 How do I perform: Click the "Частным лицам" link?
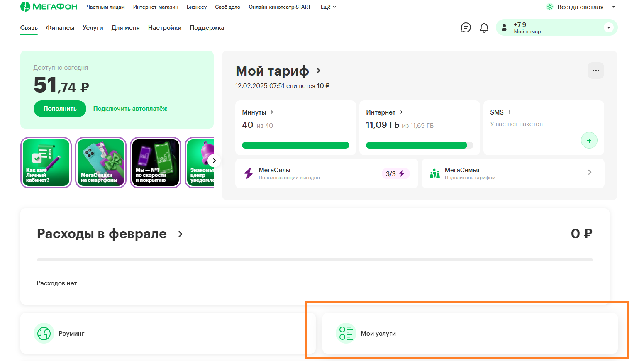click(x=105, y=7)
